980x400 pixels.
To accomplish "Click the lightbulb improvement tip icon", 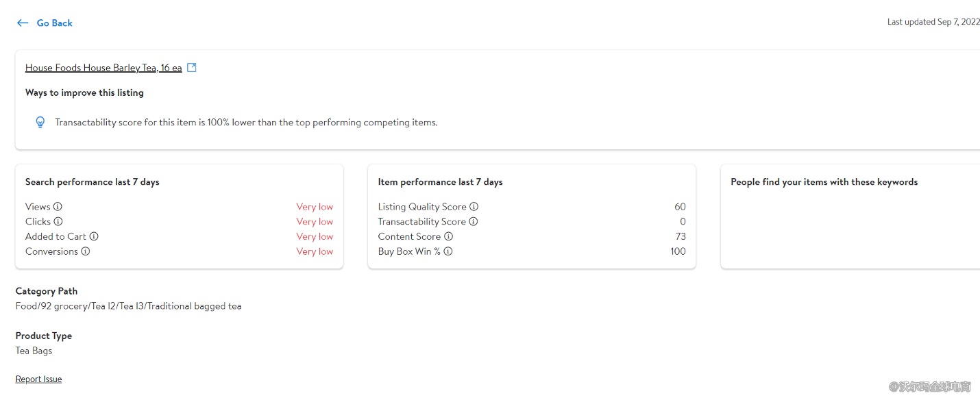I will coord(40,123).
